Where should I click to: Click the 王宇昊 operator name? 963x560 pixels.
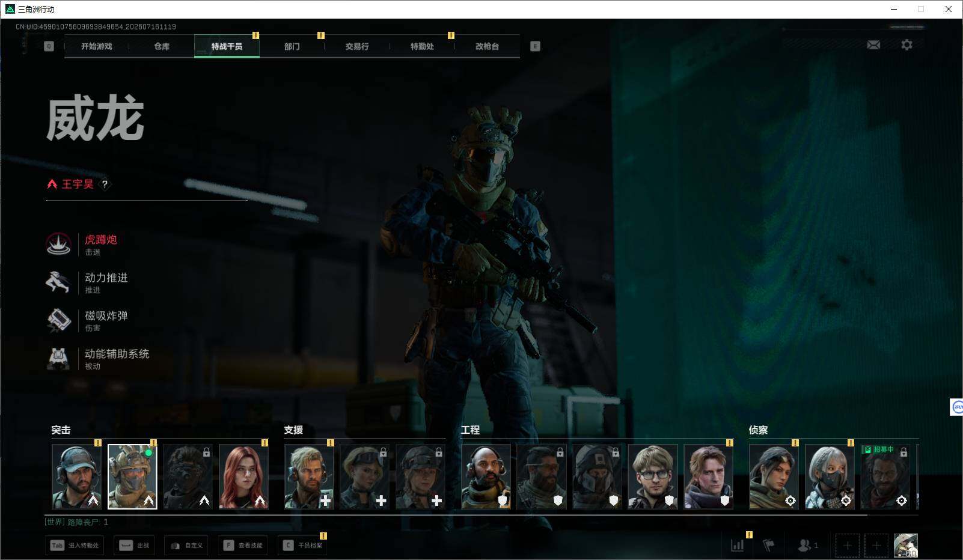pos(78,184)
